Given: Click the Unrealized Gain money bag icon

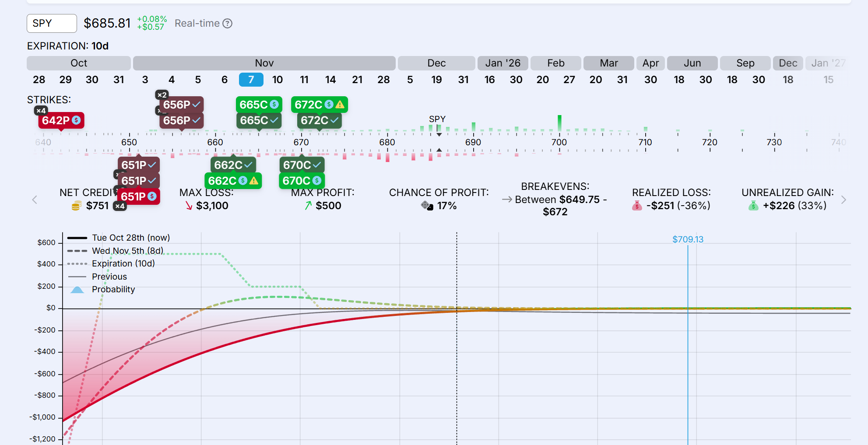Looking at the screenshot, I should (x=753, y=206).
